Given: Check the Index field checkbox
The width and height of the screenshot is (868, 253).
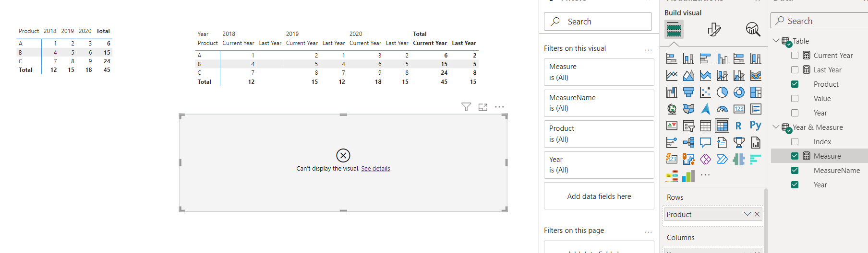Looking at the screenshot, I should (795, 142).
